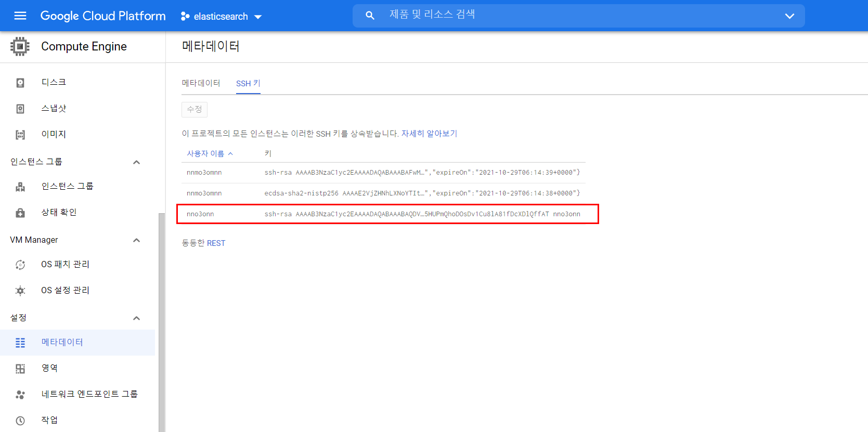The image size is (868, 432).
Task: Open 영역 in the sidebar
Action: [77, 369]
